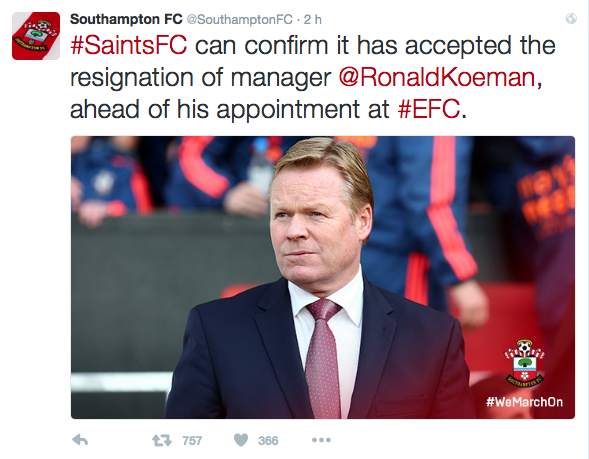
Task: Click the 757 retweet count
Action: (192, 440)
